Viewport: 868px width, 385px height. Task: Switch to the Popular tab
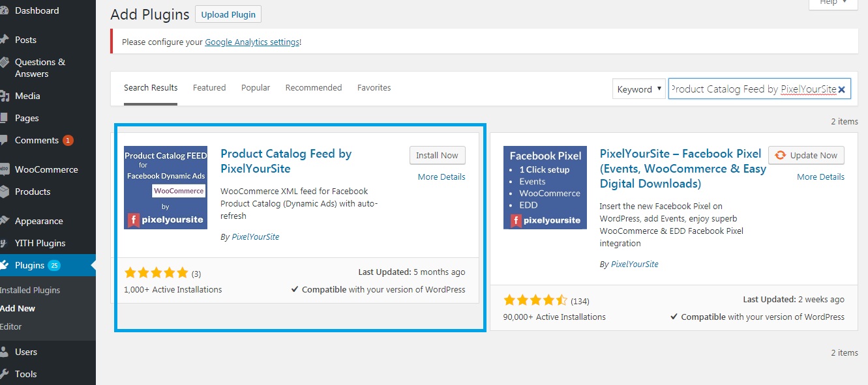click(x=256, y=88)
